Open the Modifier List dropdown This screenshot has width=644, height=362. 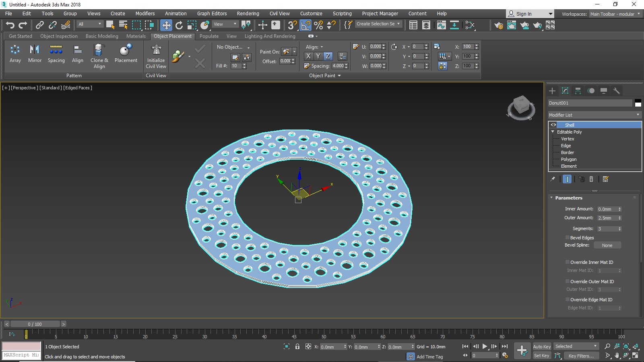pyautogui.click(x=594, y=115)
